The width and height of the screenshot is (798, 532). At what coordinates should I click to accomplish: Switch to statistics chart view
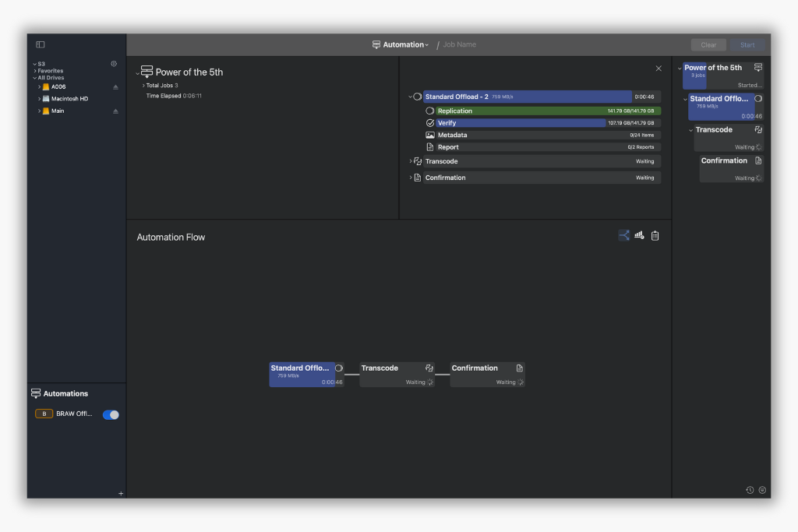click(639, 235)
